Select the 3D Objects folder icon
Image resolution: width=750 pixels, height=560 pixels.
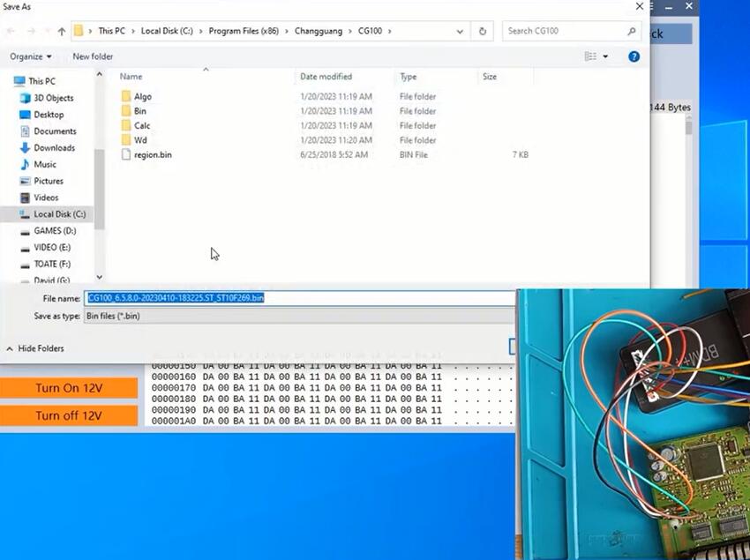[x=25, y=98]
